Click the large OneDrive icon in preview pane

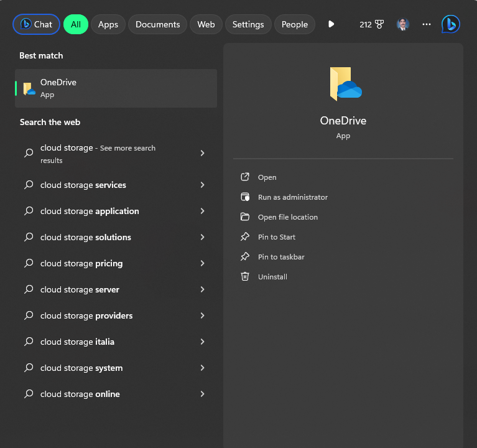tap(345, 83)
